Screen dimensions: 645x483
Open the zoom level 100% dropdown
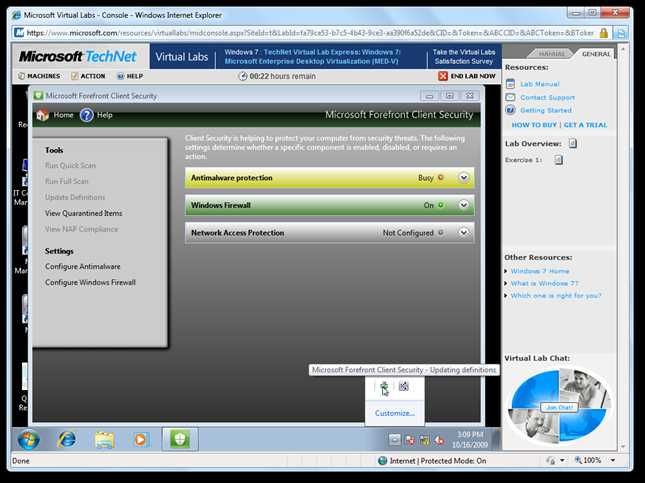click(613, 460)
